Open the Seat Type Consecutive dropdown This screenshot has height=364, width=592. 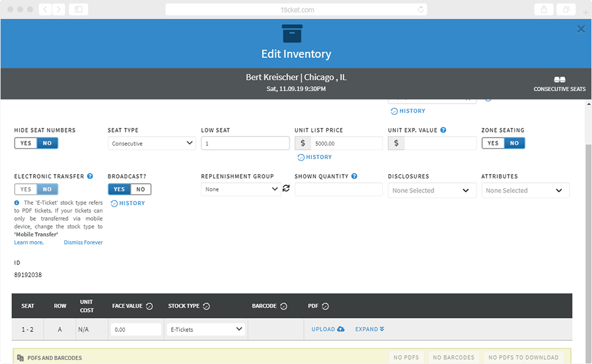point(152,143)
